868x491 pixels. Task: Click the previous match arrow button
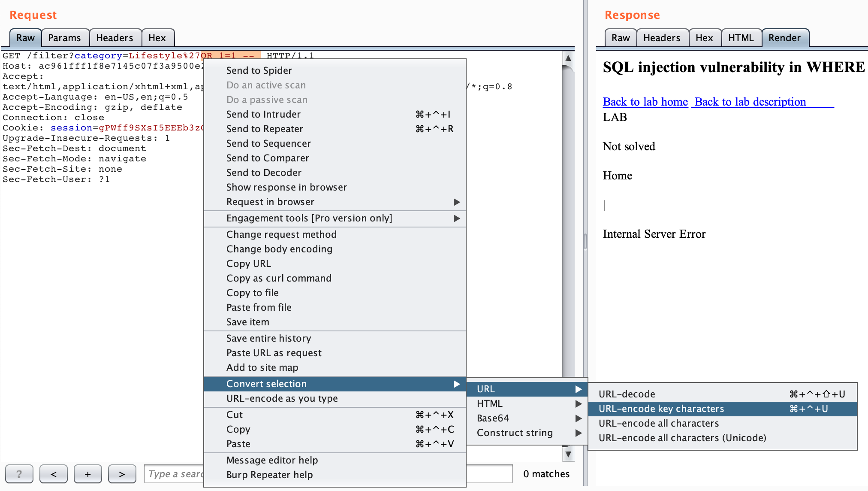[x=54, y=474]
